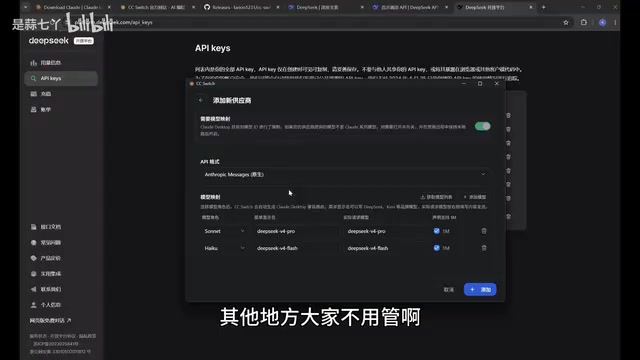Delete the Haiku model mapping row
Viewport: 640px width, 360px height.
pos(484,248)
